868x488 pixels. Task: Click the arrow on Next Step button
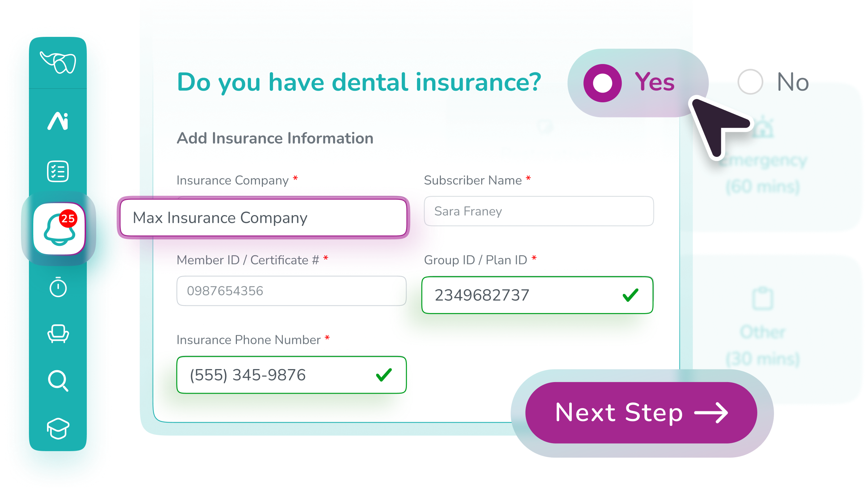[x=711, y=413]
